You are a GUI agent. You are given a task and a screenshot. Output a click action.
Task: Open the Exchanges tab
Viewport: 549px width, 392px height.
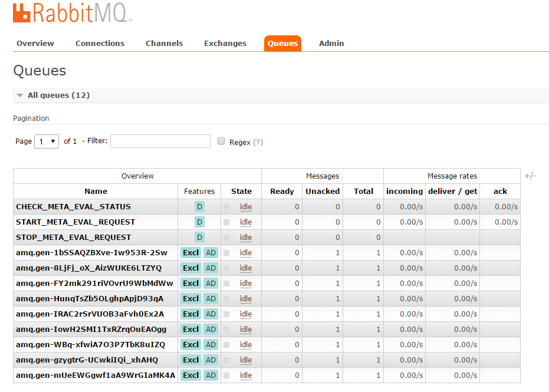point(225,44)
